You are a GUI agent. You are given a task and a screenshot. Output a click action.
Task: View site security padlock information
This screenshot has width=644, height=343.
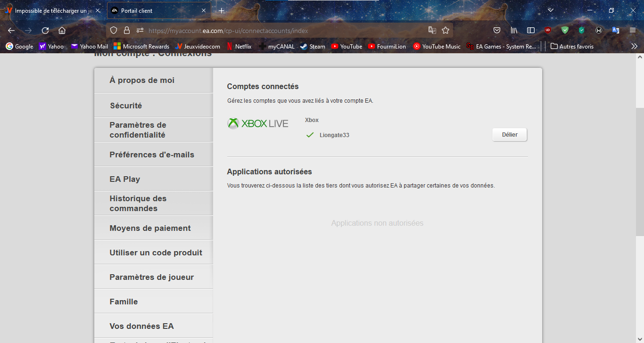(x=126, y=30)
